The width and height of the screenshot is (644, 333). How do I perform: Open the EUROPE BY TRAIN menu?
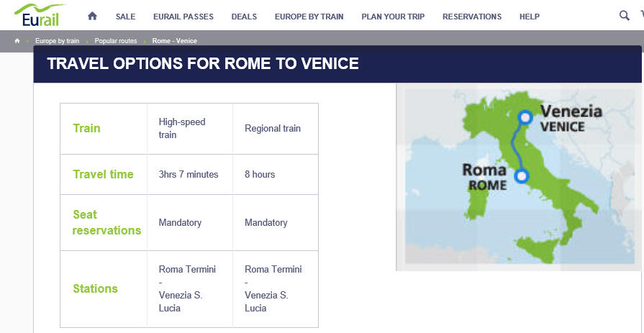pos(309,17)
